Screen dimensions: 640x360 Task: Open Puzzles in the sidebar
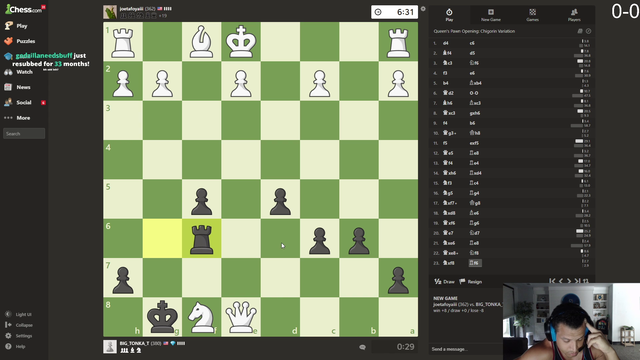coord(20,41)
